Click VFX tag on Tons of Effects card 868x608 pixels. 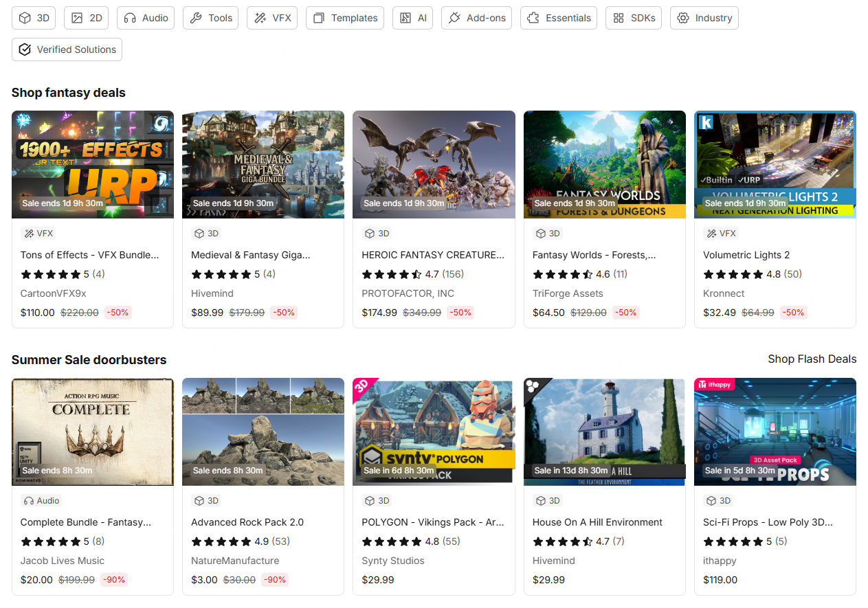click(38, 234)
